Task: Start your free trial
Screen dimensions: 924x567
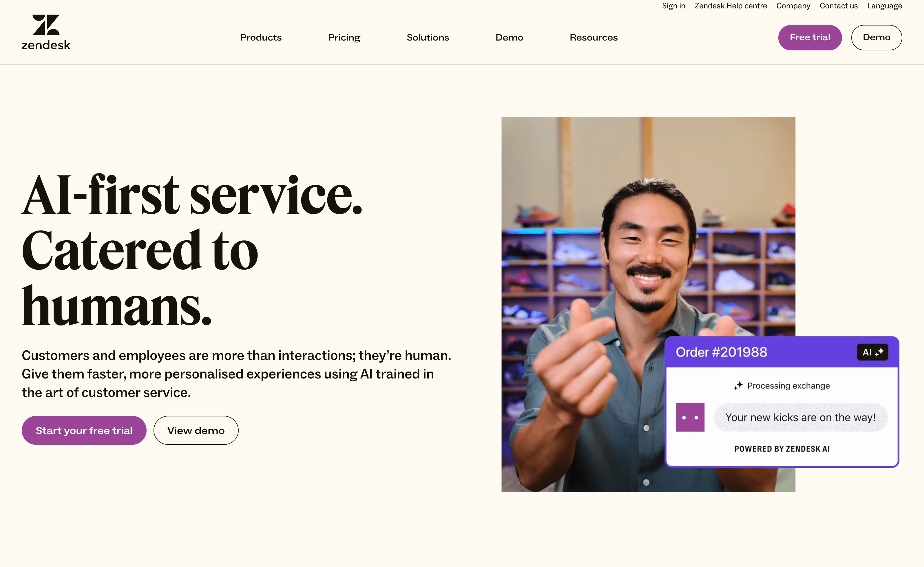Action: pos(84,431)
